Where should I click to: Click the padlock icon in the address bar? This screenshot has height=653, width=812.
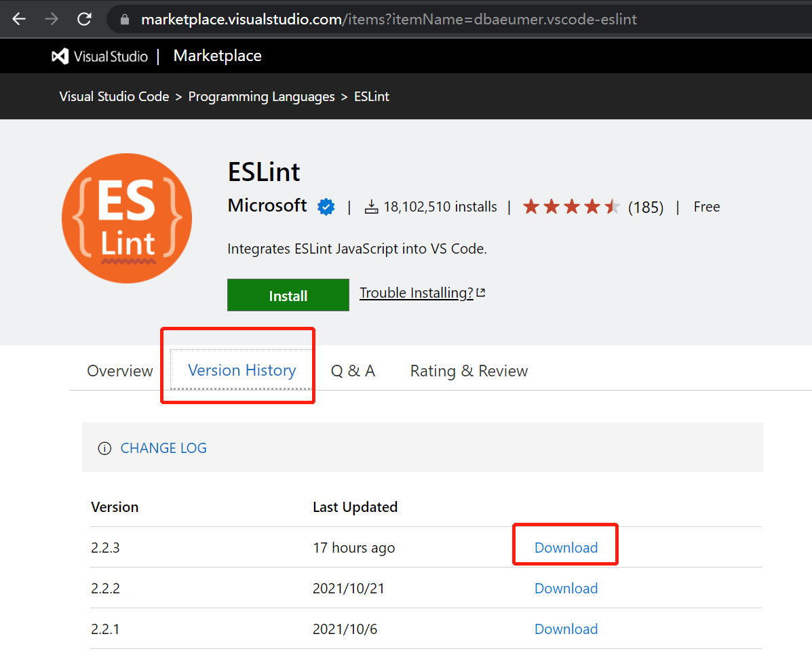pyautogui.click(x=124, y=19)
